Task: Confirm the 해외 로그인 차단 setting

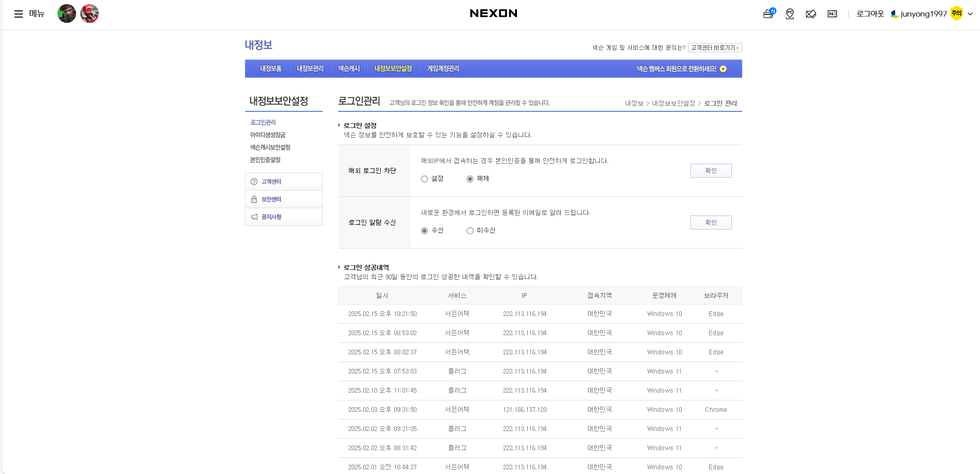Action: coord(711,171)
